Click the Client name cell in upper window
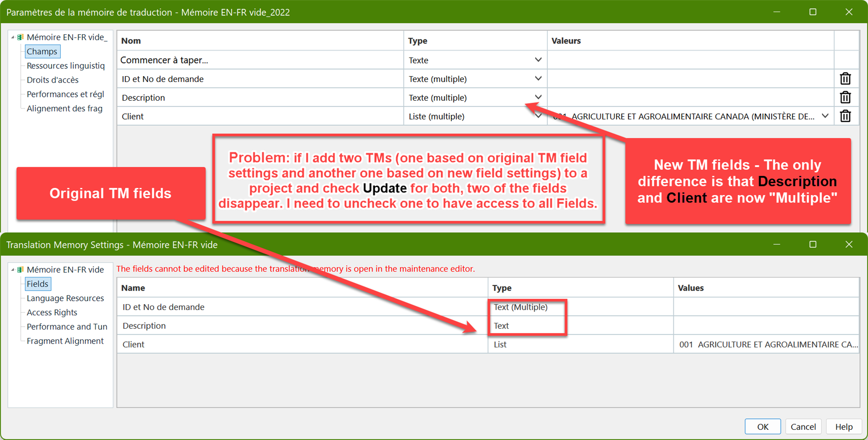 coord(260,116)
